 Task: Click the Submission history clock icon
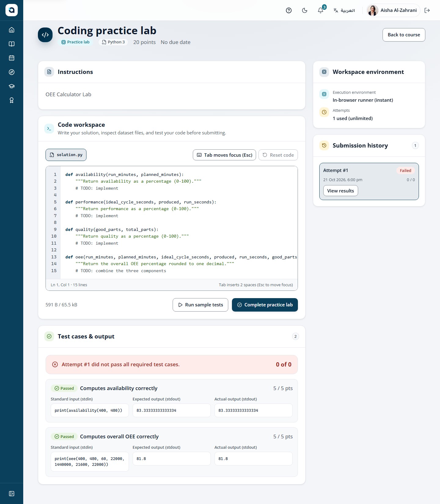[324, 145]
